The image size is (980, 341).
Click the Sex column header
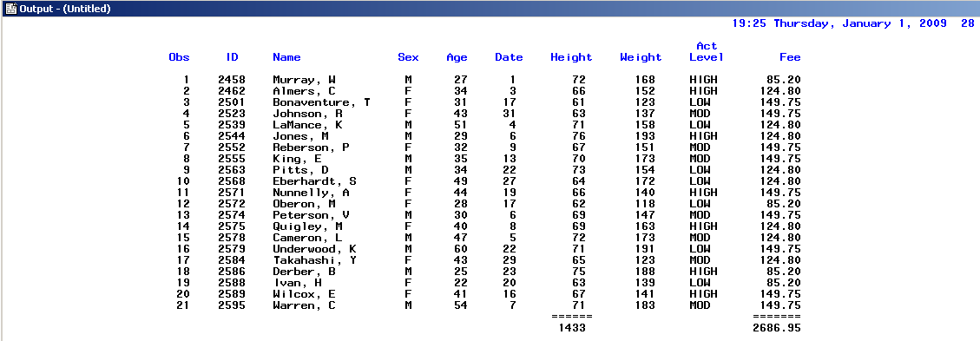pyautogui.click(x=408, y=57)
